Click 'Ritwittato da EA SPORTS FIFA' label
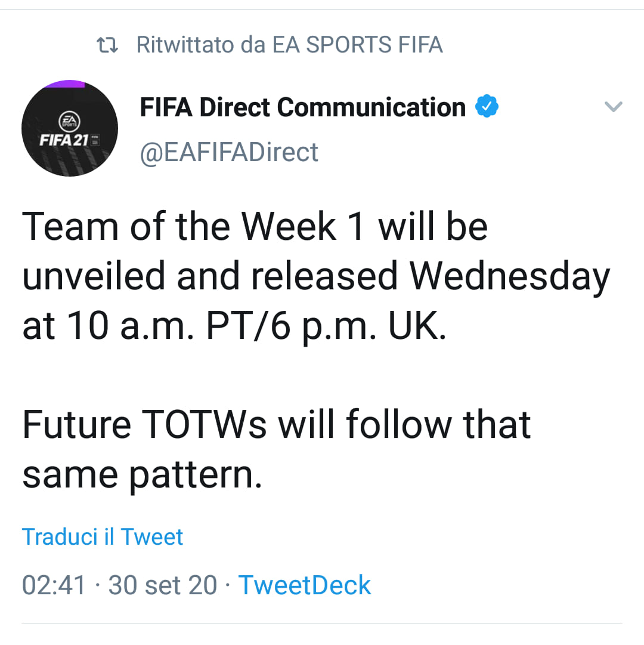Screen dimensions: 644x645 coord(289,45)
